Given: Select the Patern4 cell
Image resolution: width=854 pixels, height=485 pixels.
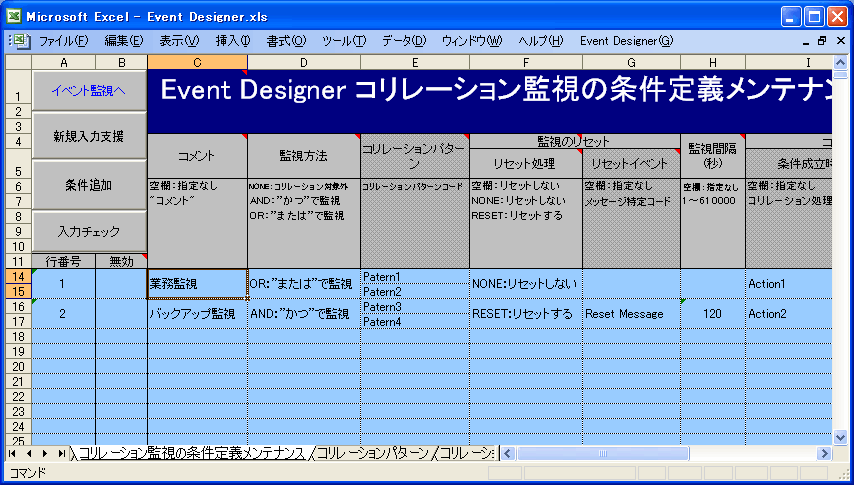Looking at the screenshot, I should coord(415,322).
